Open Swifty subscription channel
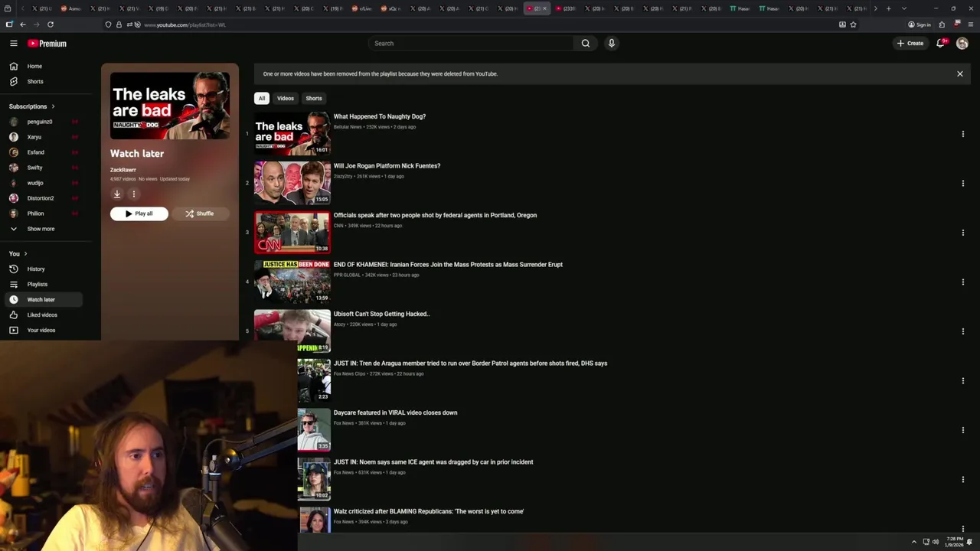The height and width of the screenshot is (551, 980). [x=43, y=168]
